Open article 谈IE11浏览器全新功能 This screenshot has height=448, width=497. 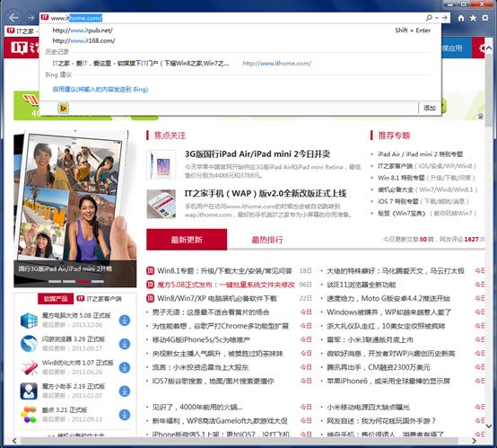(362, 285)
